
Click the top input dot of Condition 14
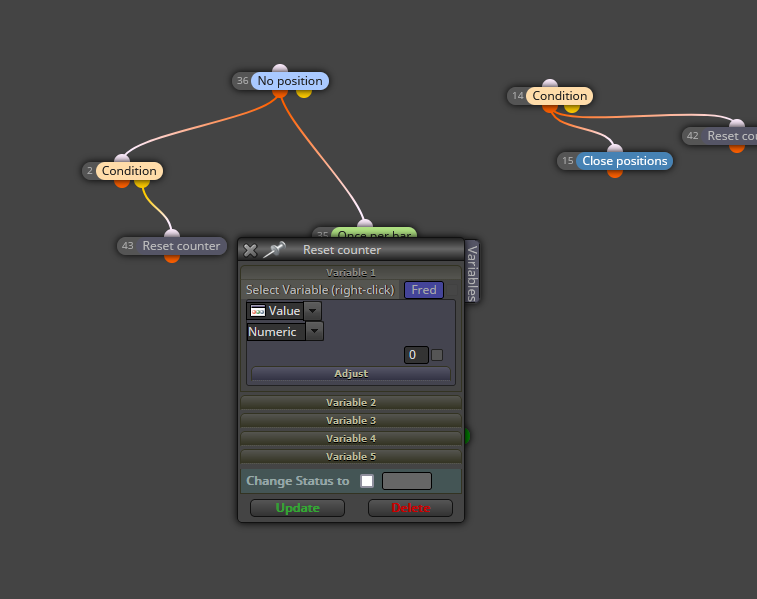pos(550,84)
